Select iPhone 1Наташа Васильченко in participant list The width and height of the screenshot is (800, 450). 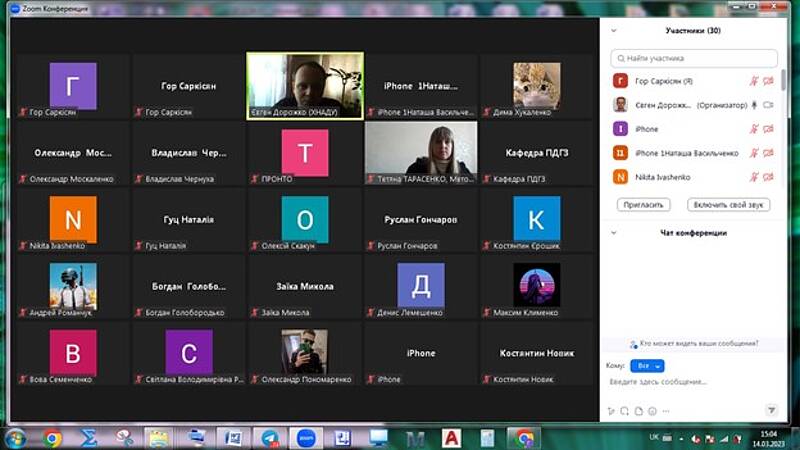click(686, 153)
